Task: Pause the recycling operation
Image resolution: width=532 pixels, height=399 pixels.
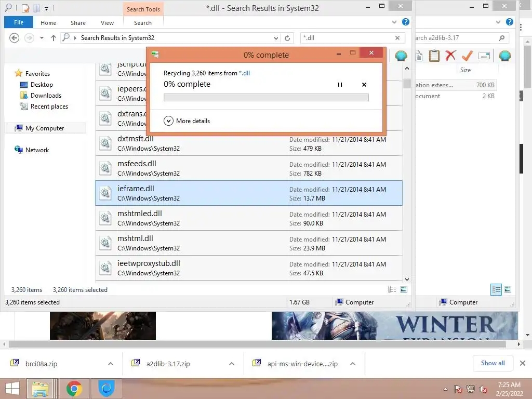Action: point(340,85)
